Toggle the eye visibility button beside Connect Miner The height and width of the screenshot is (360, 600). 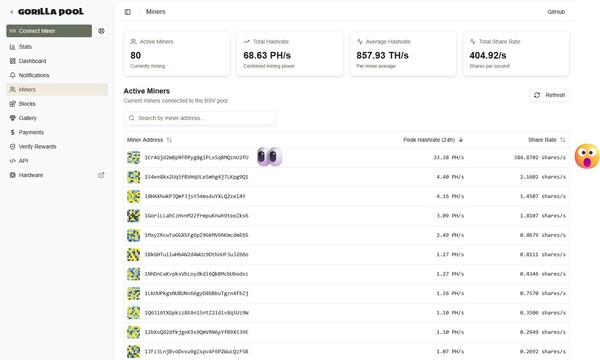pos(101,31)
